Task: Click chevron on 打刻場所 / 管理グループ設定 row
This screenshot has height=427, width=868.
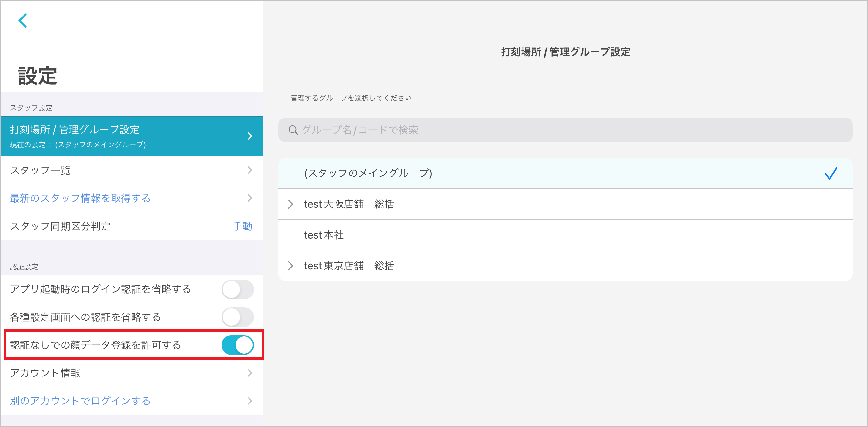Action: coord(250,136)
